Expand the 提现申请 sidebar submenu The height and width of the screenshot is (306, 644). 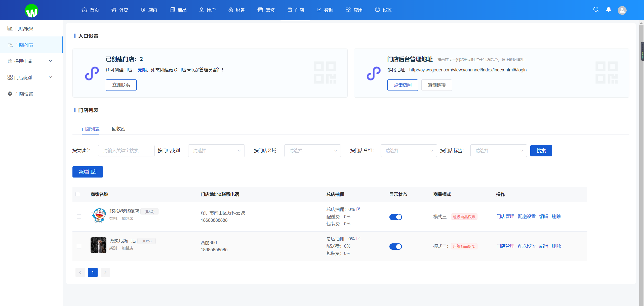pos(50,61)
